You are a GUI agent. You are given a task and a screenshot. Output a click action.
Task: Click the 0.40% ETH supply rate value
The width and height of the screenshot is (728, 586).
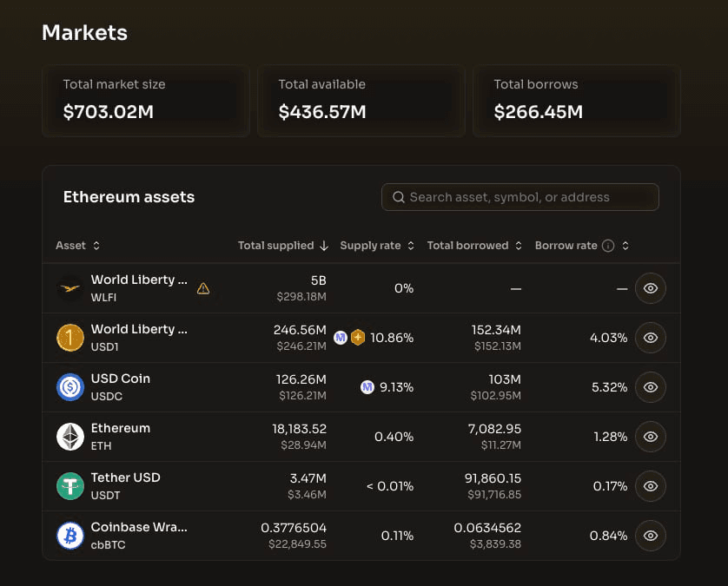click(x=394, y=437)
